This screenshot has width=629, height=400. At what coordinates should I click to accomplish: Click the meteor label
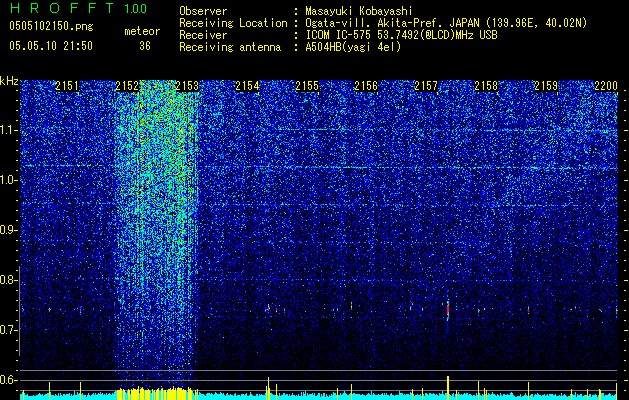142,31
